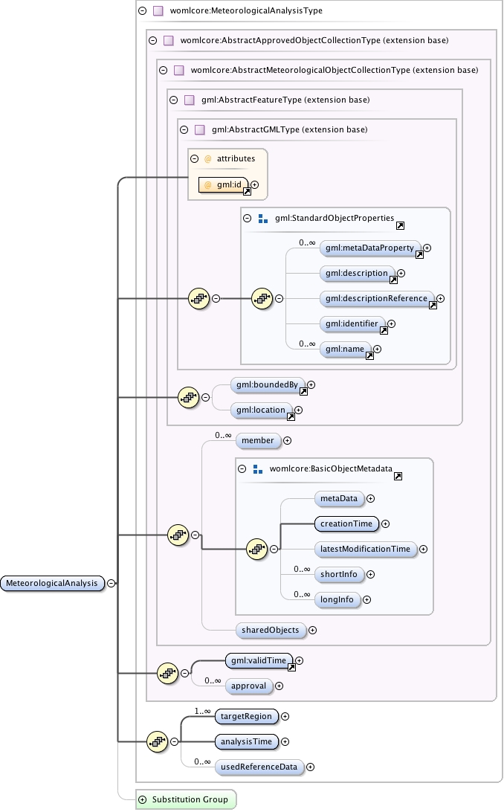Collapse gml:StandardObjectProperties group

(248, 218)
